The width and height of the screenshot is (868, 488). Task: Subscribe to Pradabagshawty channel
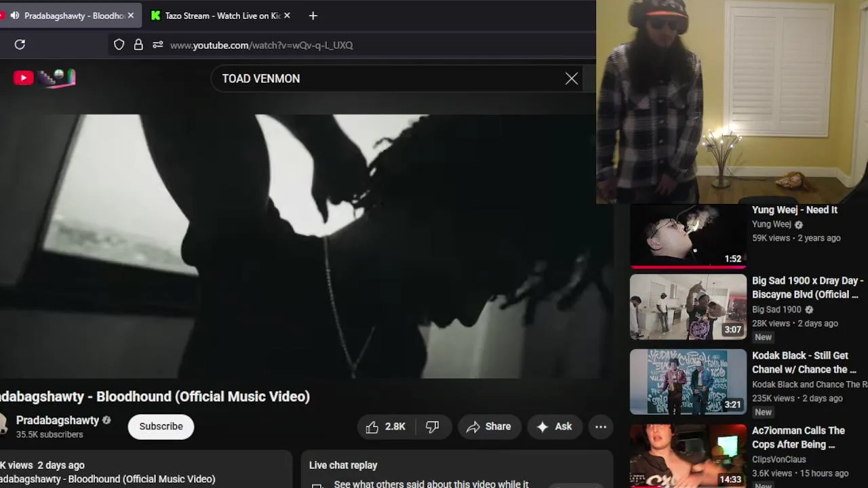tap(161, 426)
